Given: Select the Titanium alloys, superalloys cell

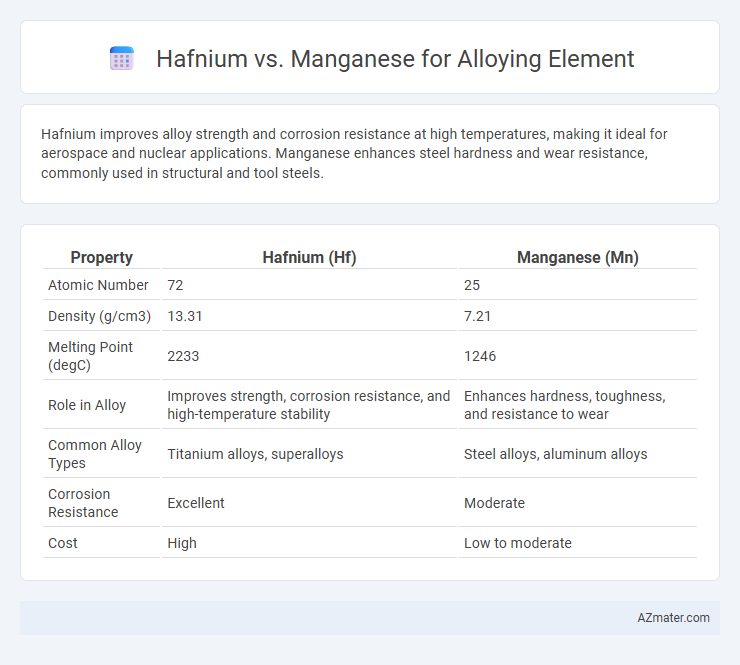Looking at the screenshot, I should coord(255,454).
